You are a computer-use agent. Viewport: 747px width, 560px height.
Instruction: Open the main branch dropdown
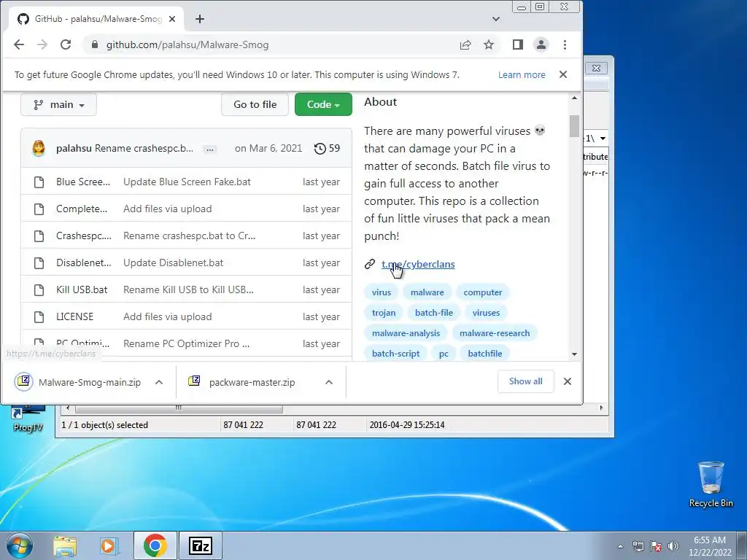58,104
